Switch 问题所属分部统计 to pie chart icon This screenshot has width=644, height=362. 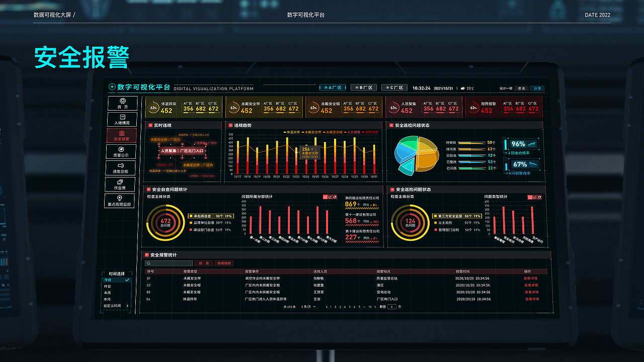pos(336,197)
